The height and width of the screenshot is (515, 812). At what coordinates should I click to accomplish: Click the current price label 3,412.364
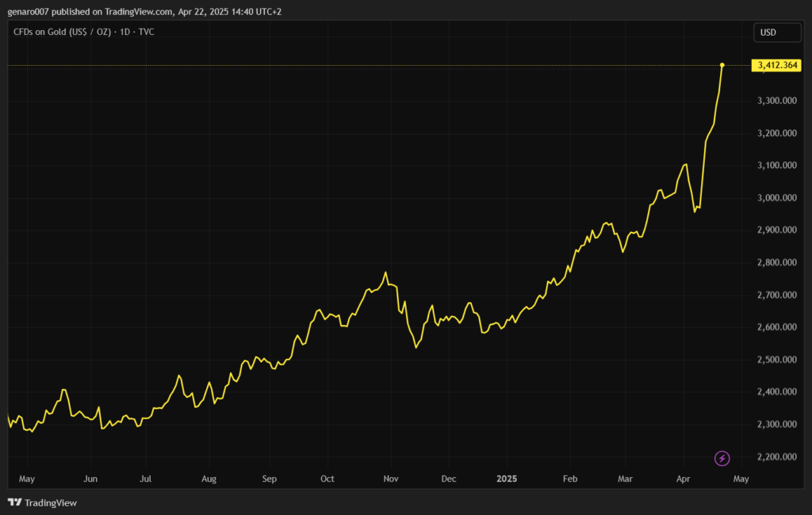click(777, 65)
